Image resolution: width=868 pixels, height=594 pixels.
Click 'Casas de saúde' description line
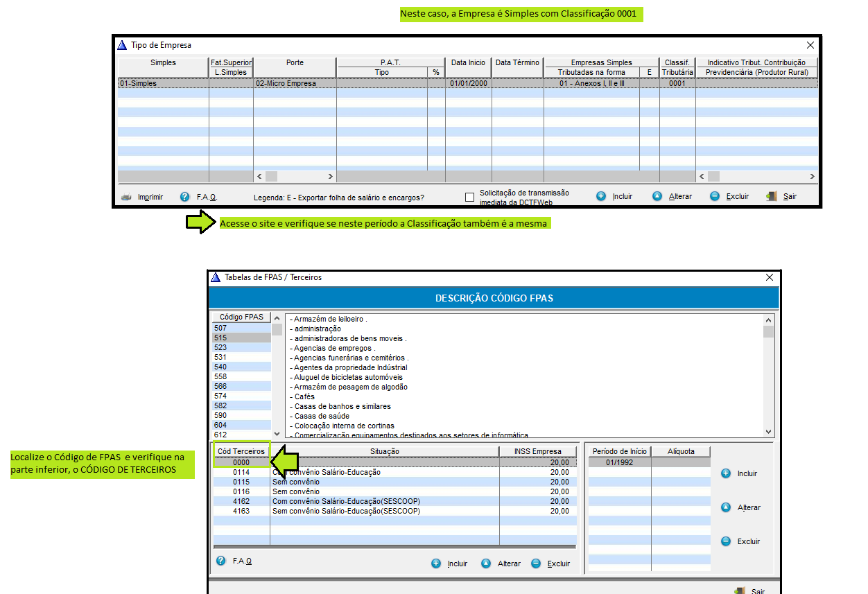320,416
